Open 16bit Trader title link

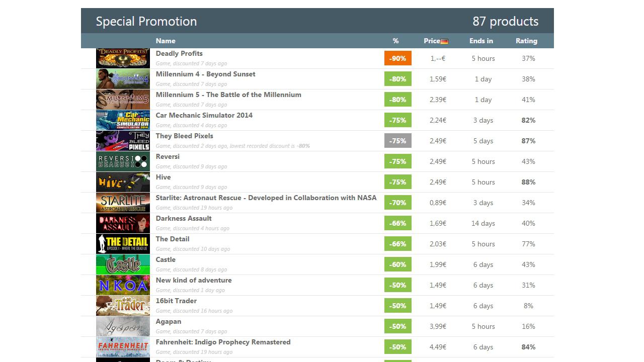(x=176, y=301)
